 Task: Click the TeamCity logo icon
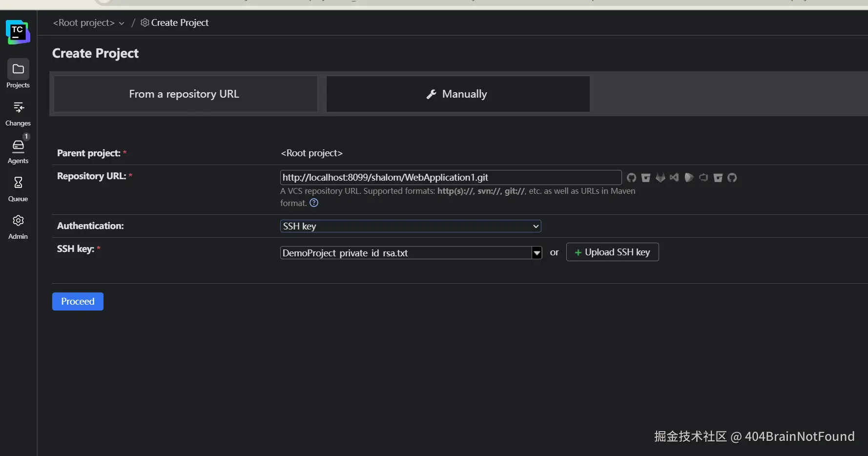(x=18, y=32)
